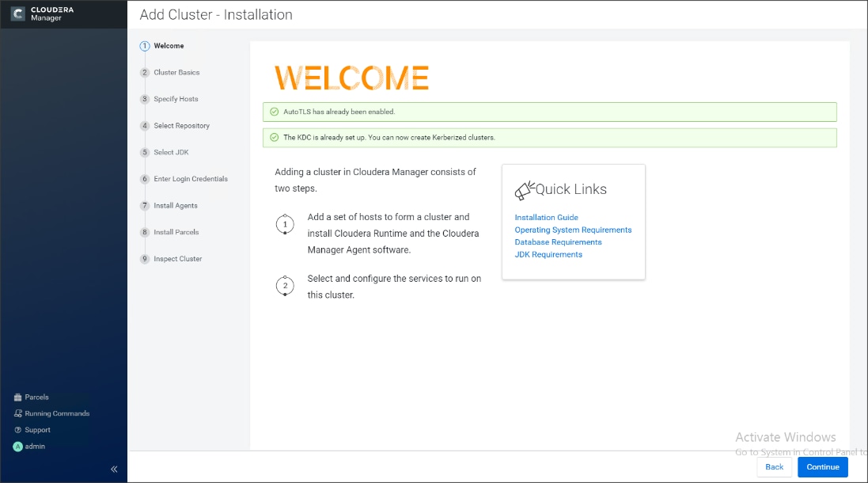Go to step Select Repository
This screenshot has height=483, width=868.
(x=181, y=126)
